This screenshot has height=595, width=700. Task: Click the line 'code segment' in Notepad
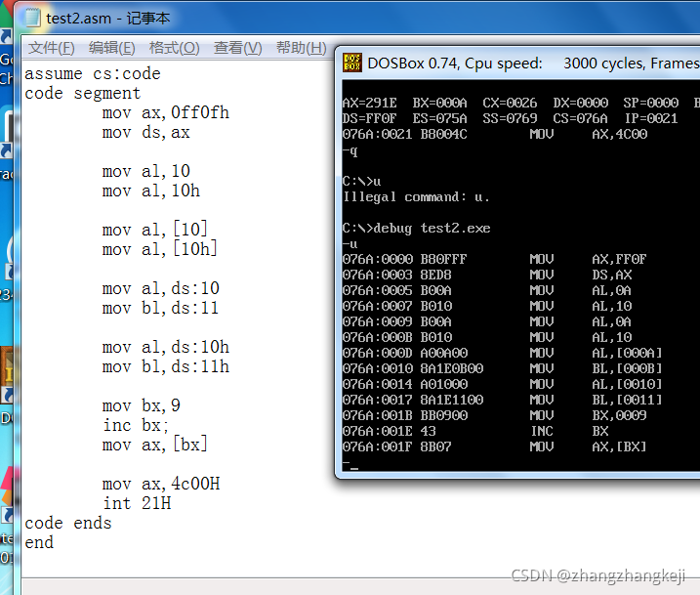(83, 94)
